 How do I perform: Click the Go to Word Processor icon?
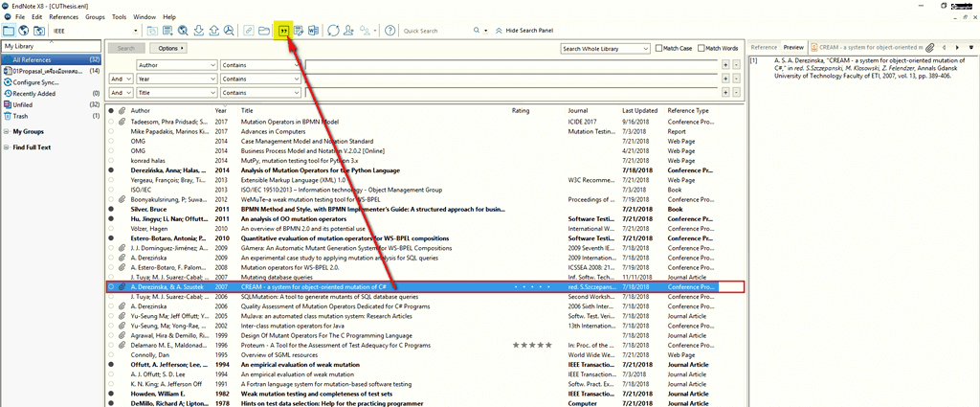[x=314, y=31]
